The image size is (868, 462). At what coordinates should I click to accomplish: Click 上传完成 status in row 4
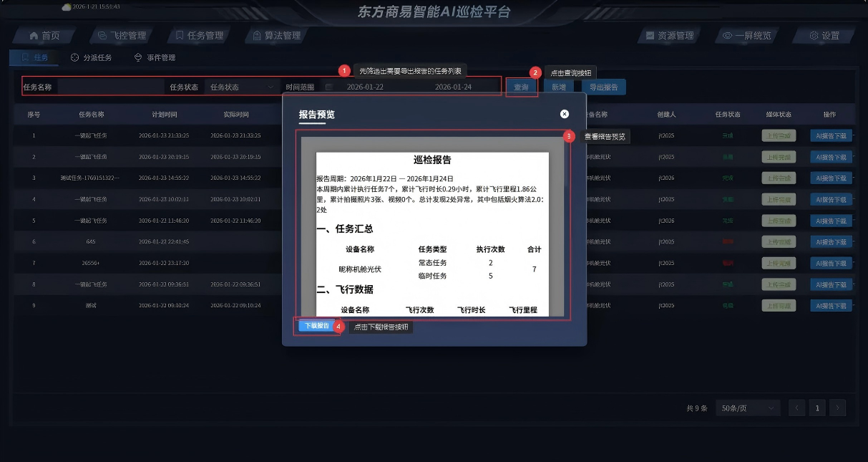point(778,199)
